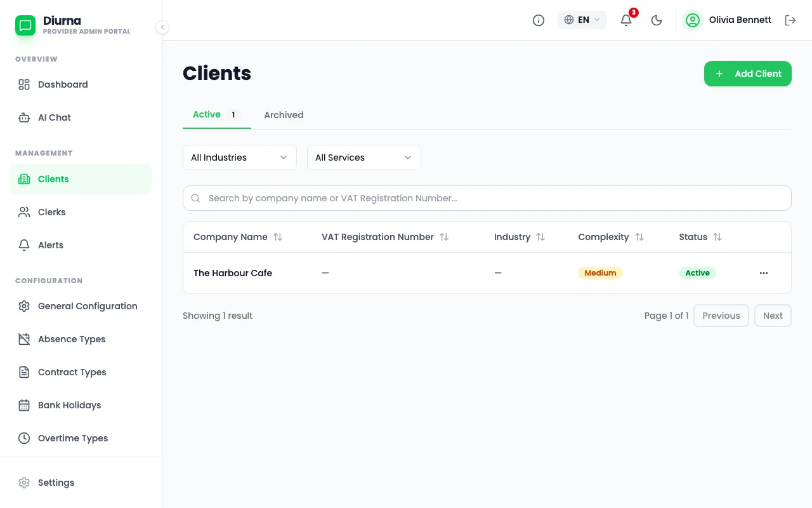This screenshot has height=508, width=812.
Task: Open notifications bell with 3 badge
Action: tap(626, 20)
